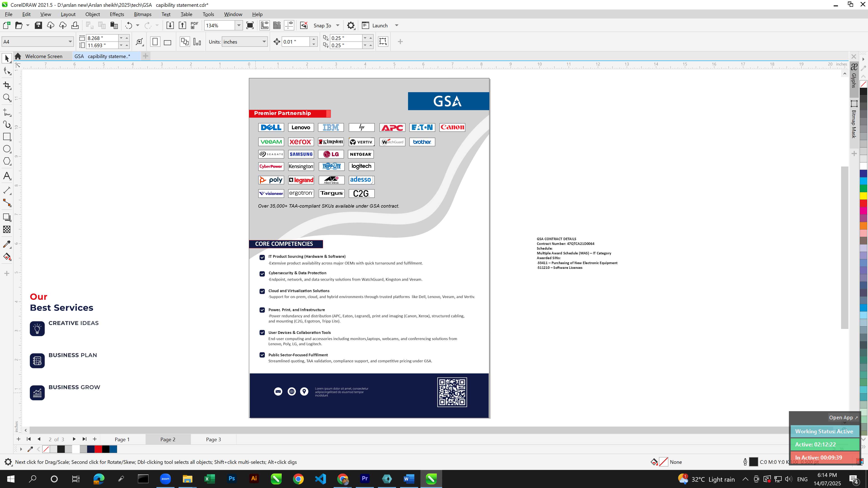Open the Bitmaps menu
This screenshot has width=868, height=488.
coord(143,14)
